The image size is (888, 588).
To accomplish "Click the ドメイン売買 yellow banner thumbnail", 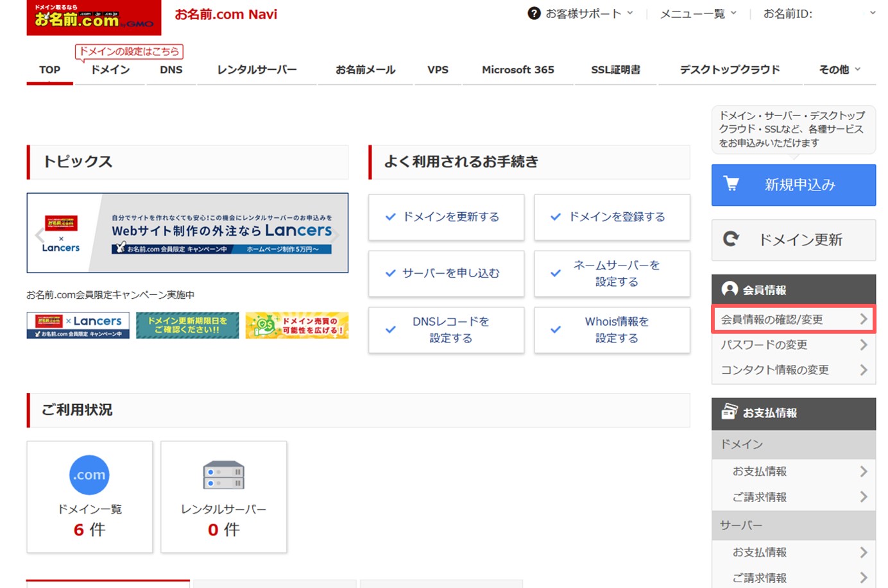I will [x=296, y=325].
